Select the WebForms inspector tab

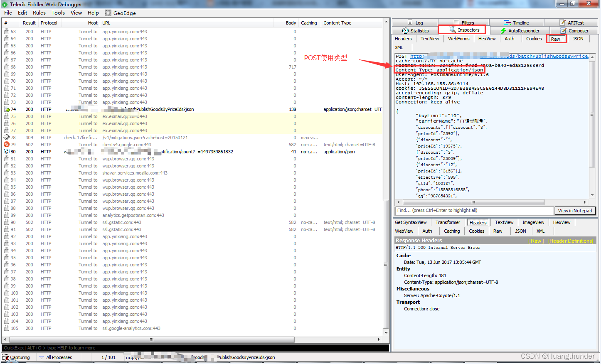(459, 39)
